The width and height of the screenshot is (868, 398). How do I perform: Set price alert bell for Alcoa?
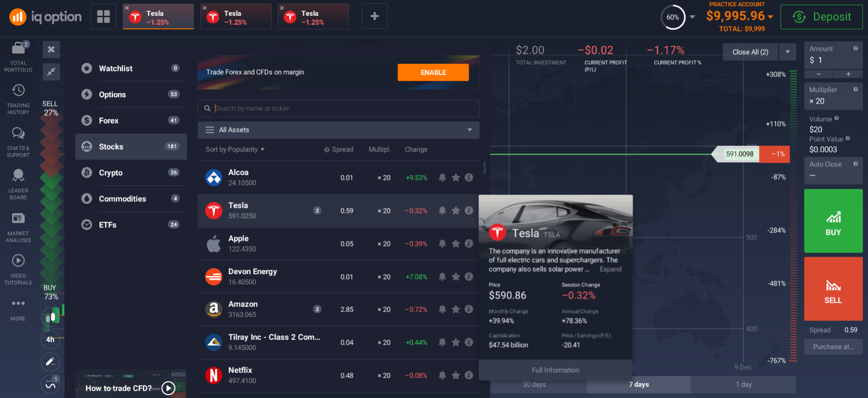443,178
